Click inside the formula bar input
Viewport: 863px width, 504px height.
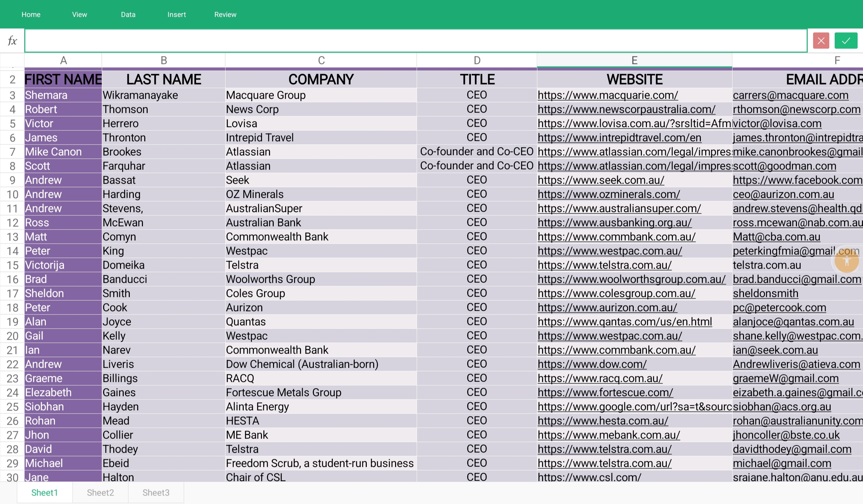[416, 41]
